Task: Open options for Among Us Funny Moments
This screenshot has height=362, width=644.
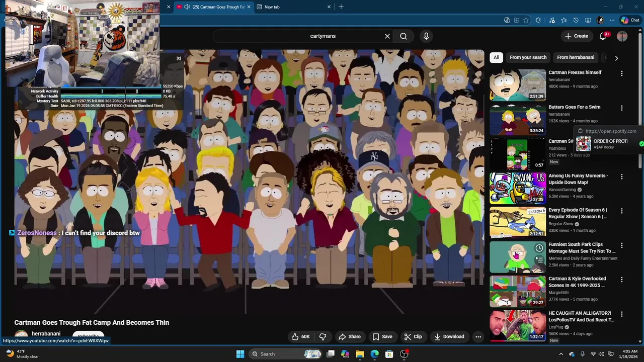Action: point(622,177)
